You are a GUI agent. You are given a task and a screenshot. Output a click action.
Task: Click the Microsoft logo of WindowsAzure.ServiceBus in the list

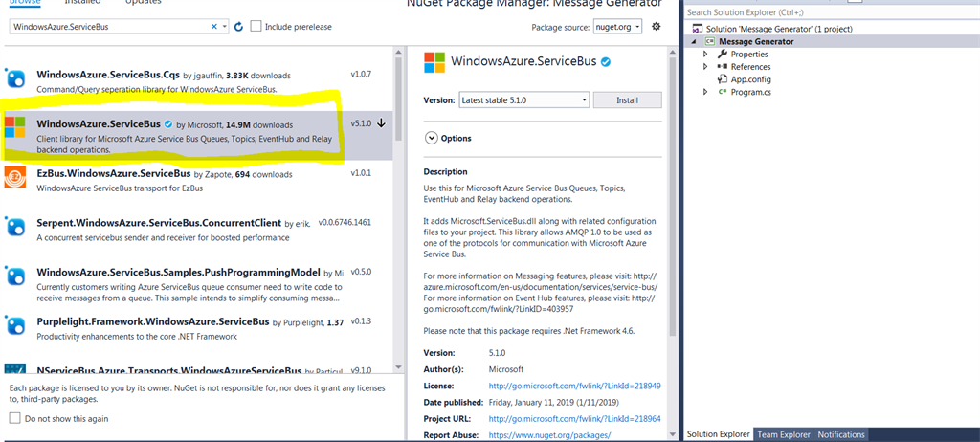15,126
